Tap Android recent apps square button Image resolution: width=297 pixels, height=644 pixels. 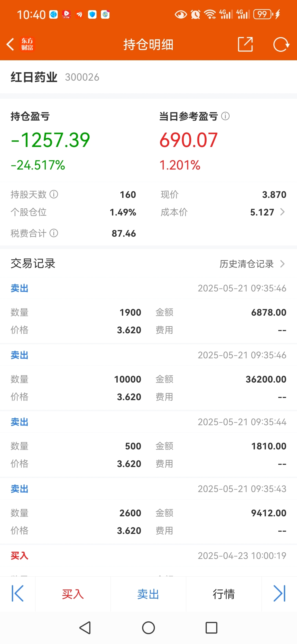[211, 628]
